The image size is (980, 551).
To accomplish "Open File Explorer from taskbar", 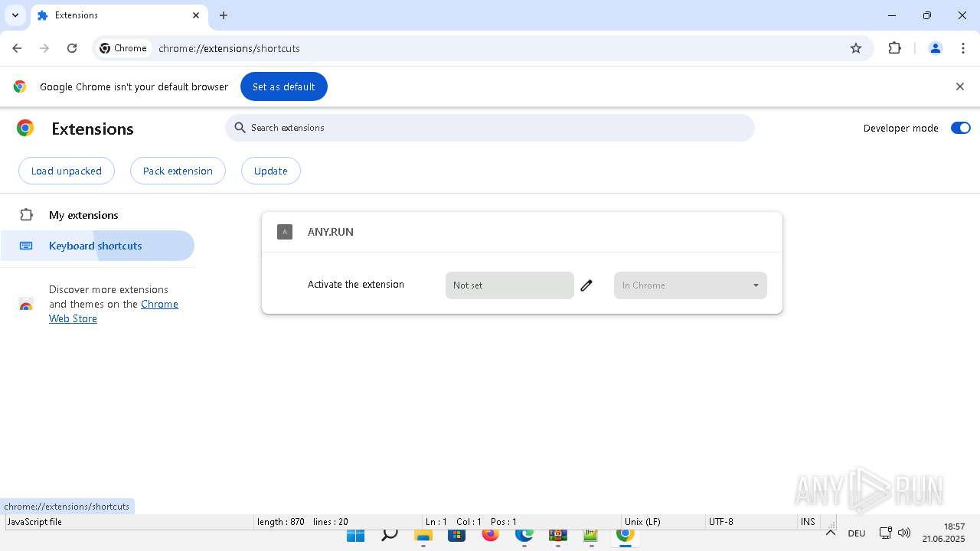I will [x=423, y=535].
